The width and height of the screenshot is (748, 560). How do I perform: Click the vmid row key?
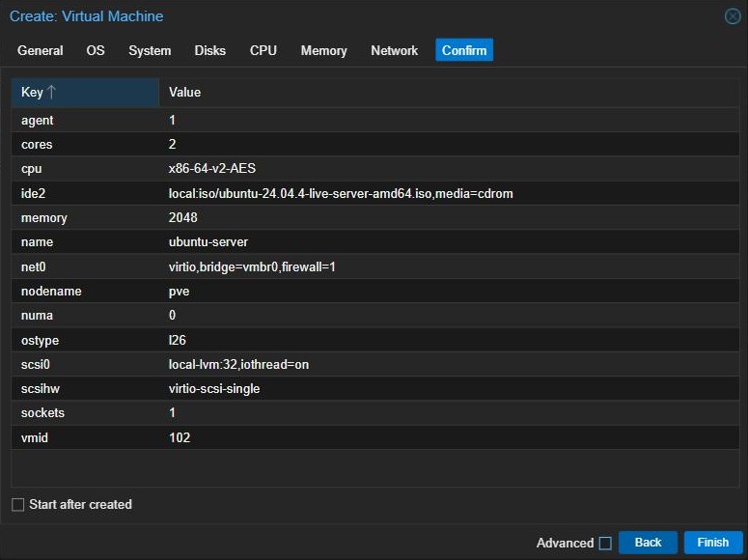35,437
